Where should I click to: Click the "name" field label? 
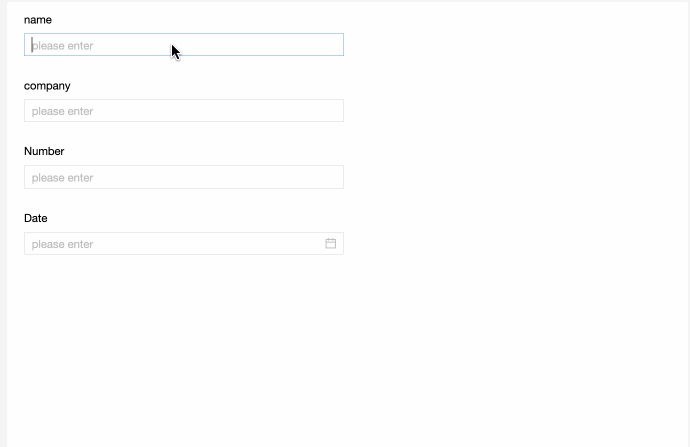(x=38, y=20)
